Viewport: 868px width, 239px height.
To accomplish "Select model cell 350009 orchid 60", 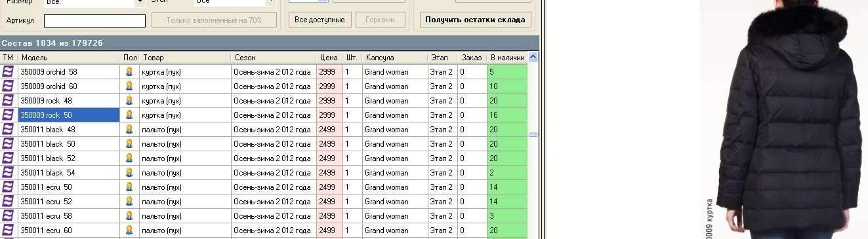I will tap(69, 86).
